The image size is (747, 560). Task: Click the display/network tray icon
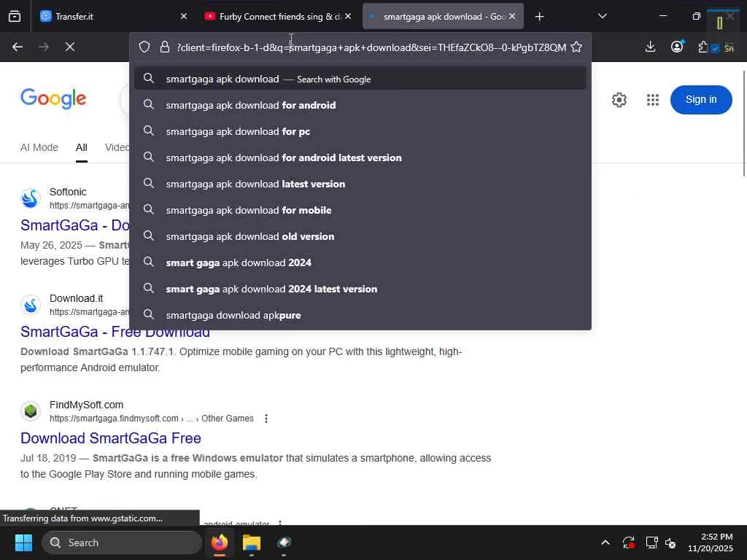coord(651,542)
